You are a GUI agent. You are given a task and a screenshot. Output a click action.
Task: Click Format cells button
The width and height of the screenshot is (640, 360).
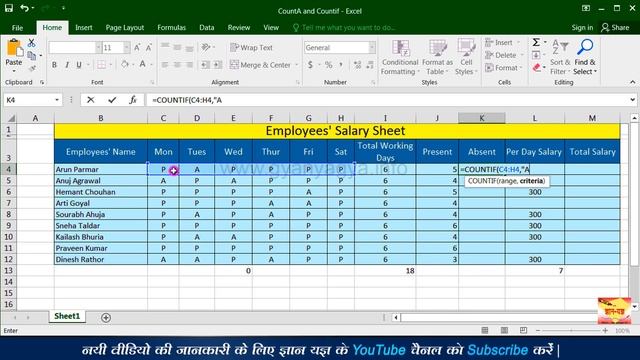504,68
